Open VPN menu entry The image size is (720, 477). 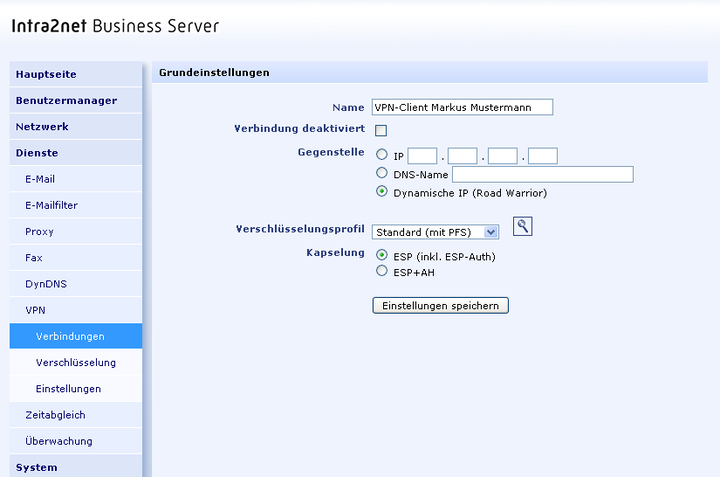tap(76, 310)
